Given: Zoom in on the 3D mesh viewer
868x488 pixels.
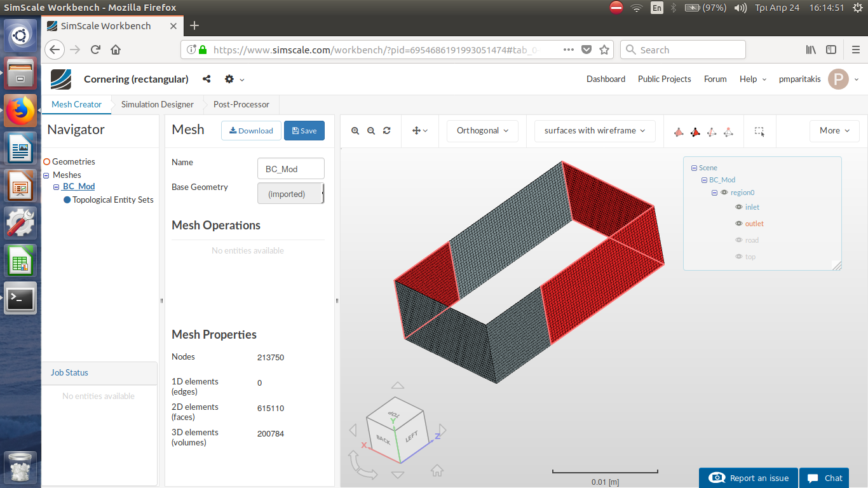Looking at the screenshot, I should coord(355,131).
